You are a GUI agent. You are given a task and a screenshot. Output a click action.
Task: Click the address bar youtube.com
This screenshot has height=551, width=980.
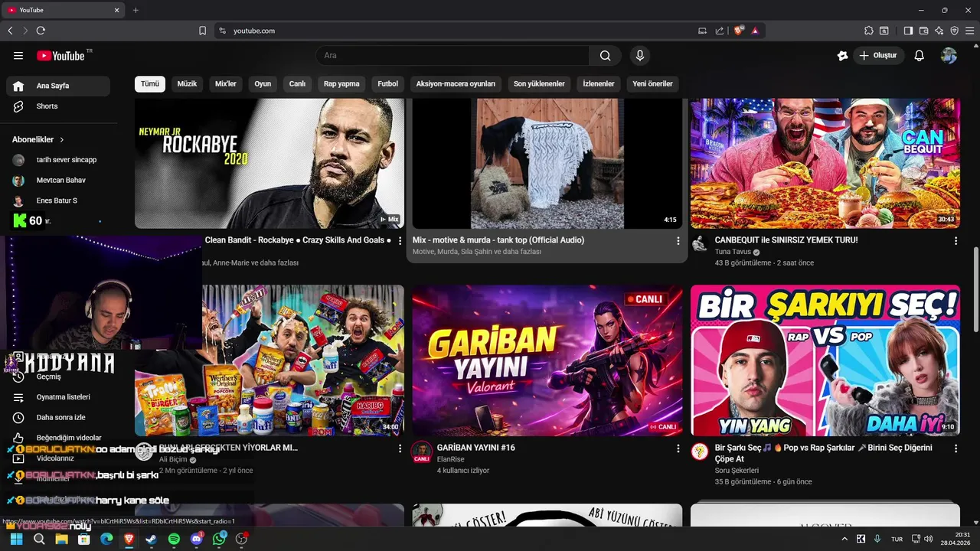253,31
